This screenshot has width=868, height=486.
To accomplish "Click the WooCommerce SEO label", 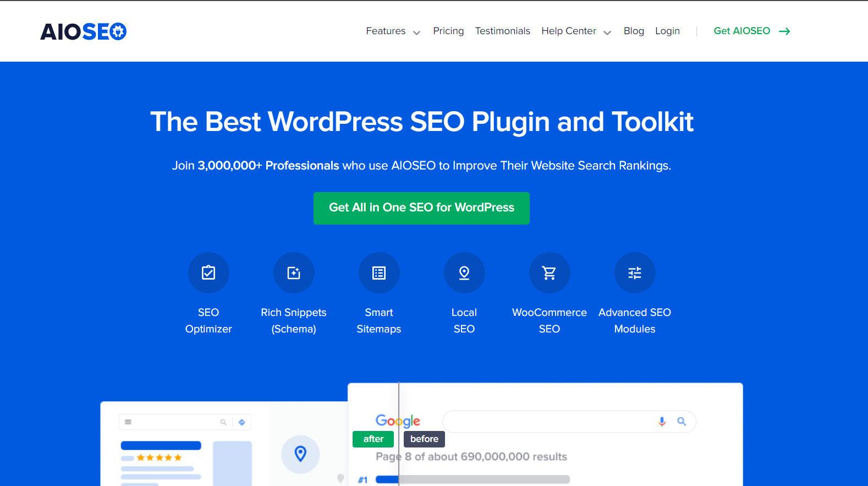I will (550, 321).
